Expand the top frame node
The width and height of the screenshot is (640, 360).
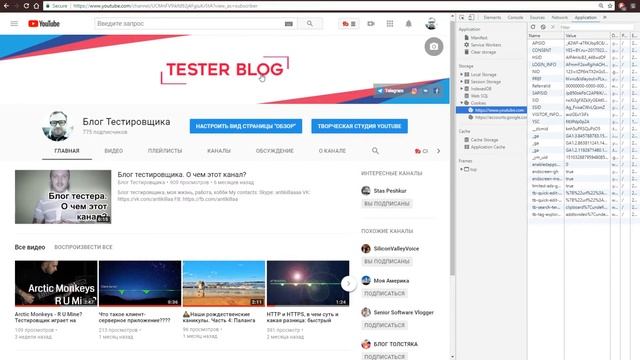(462, 169)
